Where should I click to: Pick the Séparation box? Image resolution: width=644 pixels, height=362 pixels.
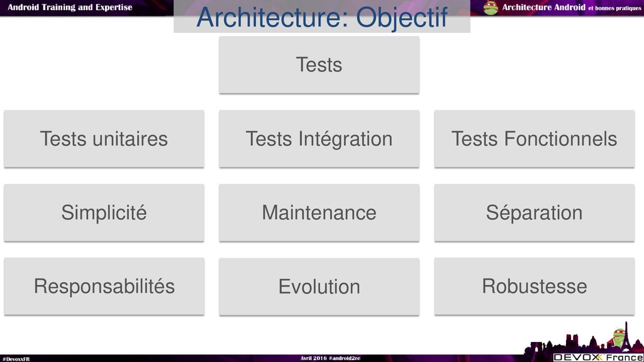pyautogui.click(x=535, y=212)
